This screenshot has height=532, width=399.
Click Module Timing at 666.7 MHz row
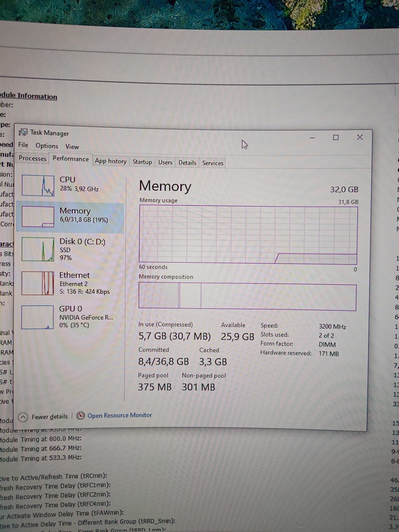click(41, 448)
